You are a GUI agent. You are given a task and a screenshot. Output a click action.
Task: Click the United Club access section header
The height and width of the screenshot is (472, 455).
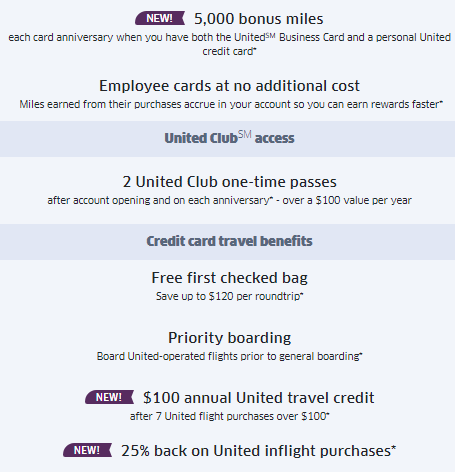pos(229,138)
